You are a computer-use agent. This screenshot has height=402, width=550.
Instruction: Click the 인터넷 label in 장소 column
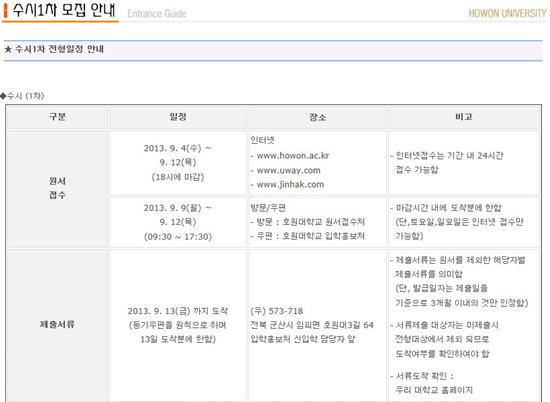[262, 140]
